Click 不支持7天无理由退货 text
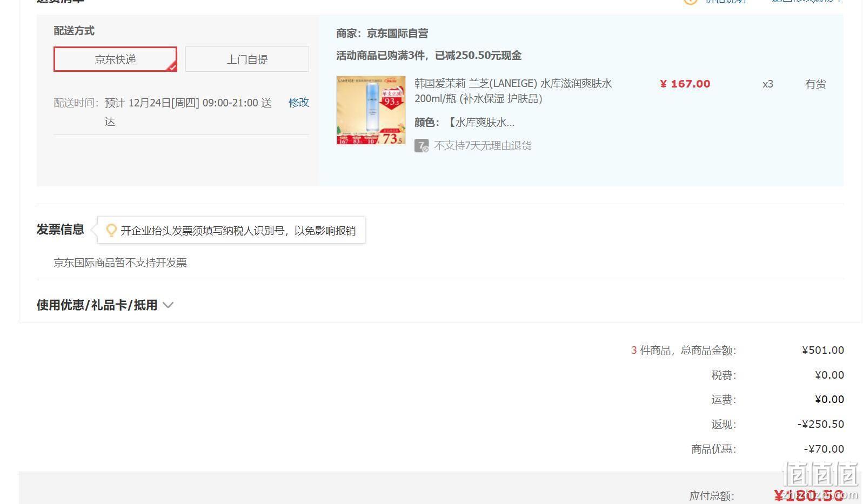The width and height of the screenshot is (863, 504). 483,146
